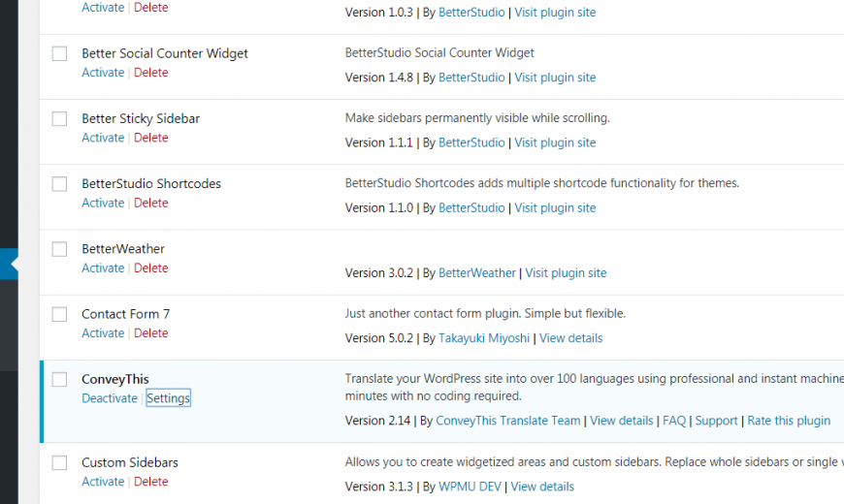The width and height of the screenshot is (844, 504).
Task: Activate the Better Sticky Sidebar plugin
Action: (103, 138)
